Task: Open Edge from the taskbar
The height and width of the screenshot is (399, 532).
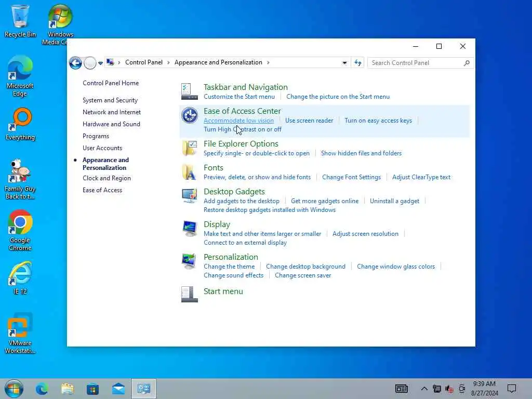Action: (x=42, y=389)
